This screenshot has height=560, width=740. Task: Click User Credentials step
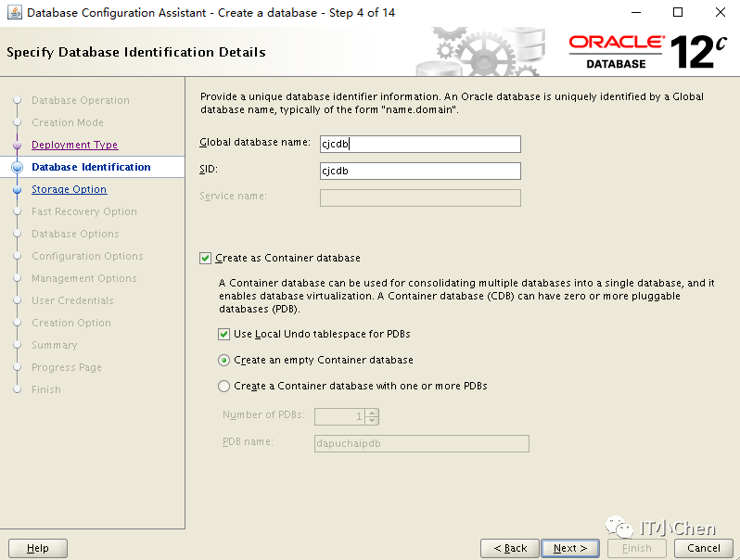click(72, 300)
